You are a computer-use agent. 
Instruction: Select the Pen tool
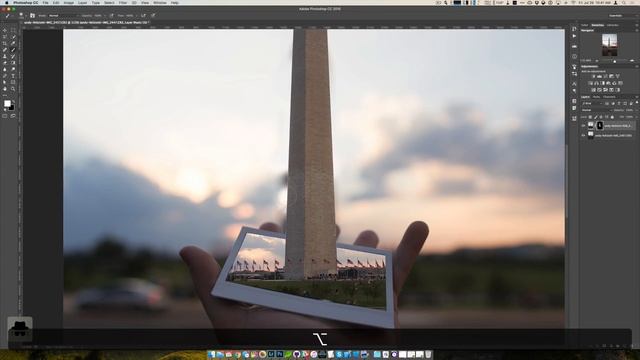coord(5,76)
